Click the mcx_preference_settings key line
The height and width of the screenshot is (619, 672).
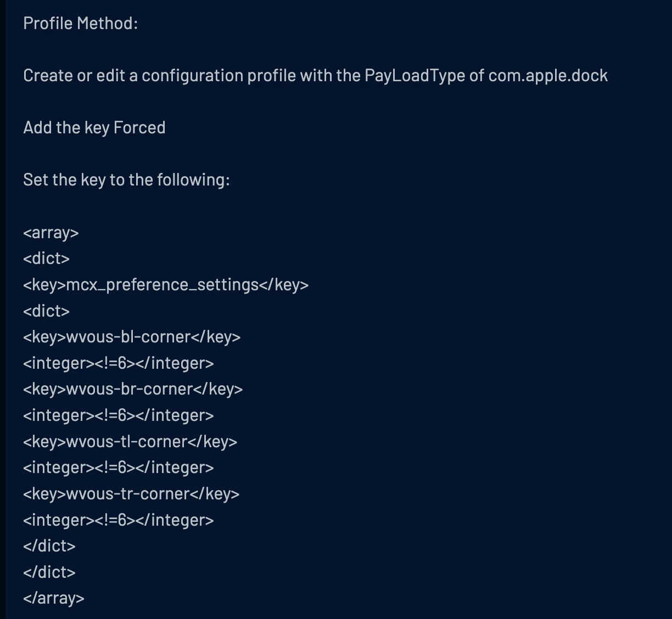[166, 284]
